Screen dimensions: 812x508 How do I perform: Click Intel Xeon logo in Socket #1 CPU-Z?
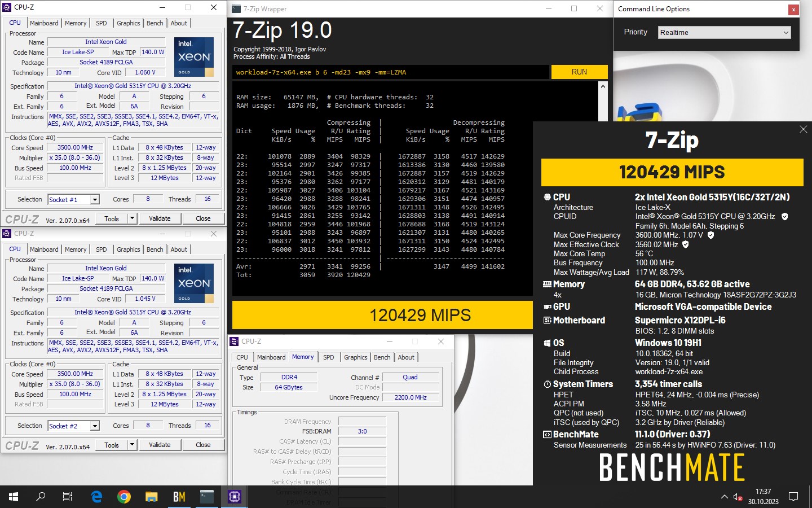click(194, 56)
